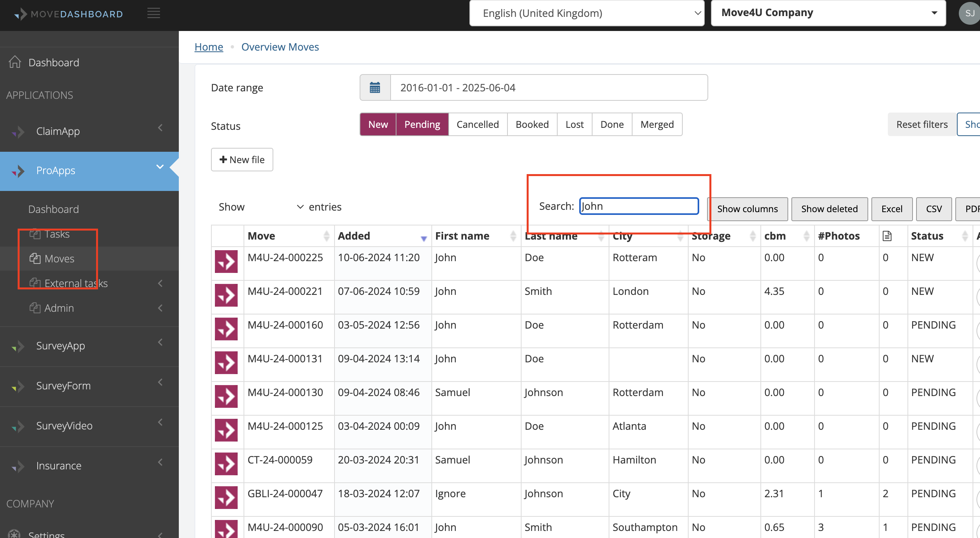Click the date range input field

click(549, 87)
